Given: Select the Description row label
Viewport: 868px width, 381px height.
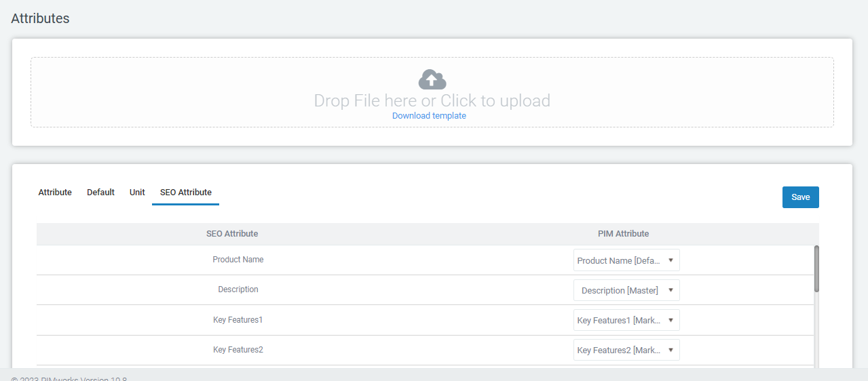Looking at the screenshot, I should pyautogui.click(x=238, y=289).
